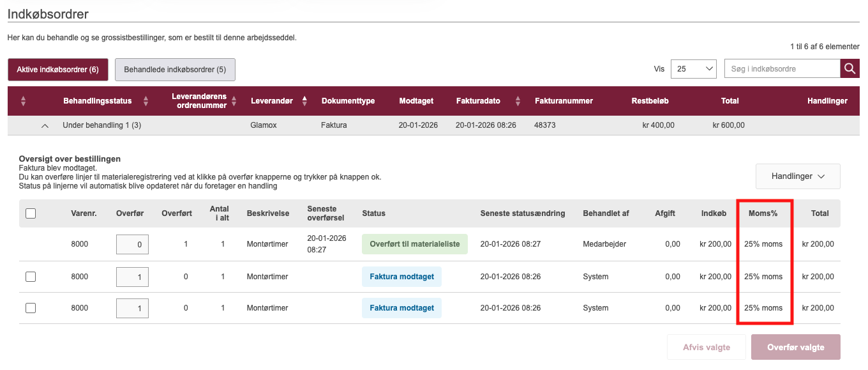Image resolution: width=868 pixels, height=370 pixels.
Task: Sort by Fakturadato column arrows
Action: (x=518, y=101)
